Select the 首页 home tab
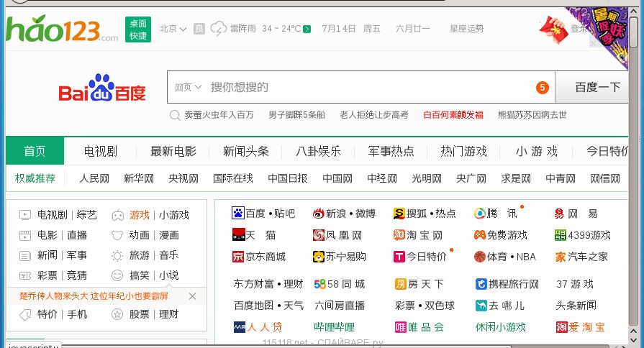The height and width of the screenshot is (348, 644). tap(35, 151)
